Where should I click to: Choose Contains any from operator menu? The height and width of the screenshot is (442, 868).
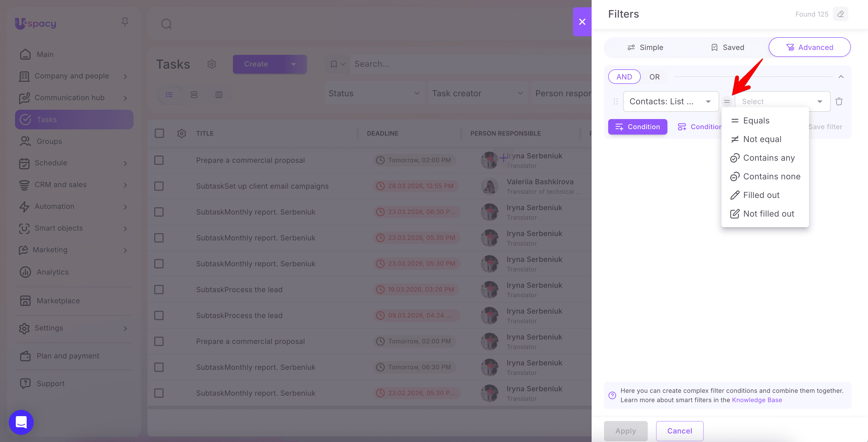coord(769,158)
